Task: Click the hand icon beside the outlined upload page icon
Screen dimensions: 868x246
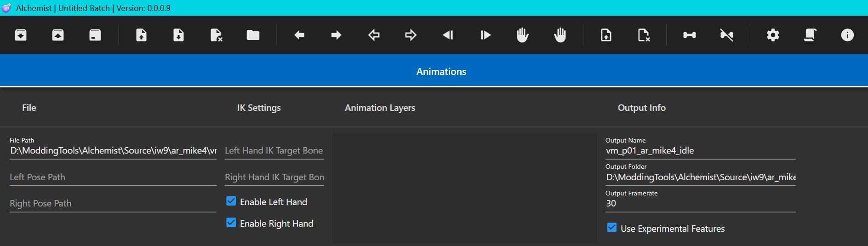Action: click(x=560, y=35)
